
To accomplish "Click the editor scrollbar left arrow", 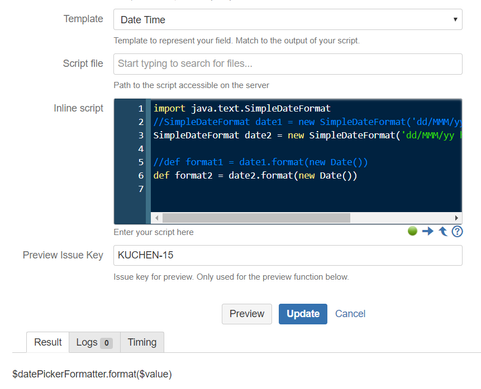I will [157, 218].
